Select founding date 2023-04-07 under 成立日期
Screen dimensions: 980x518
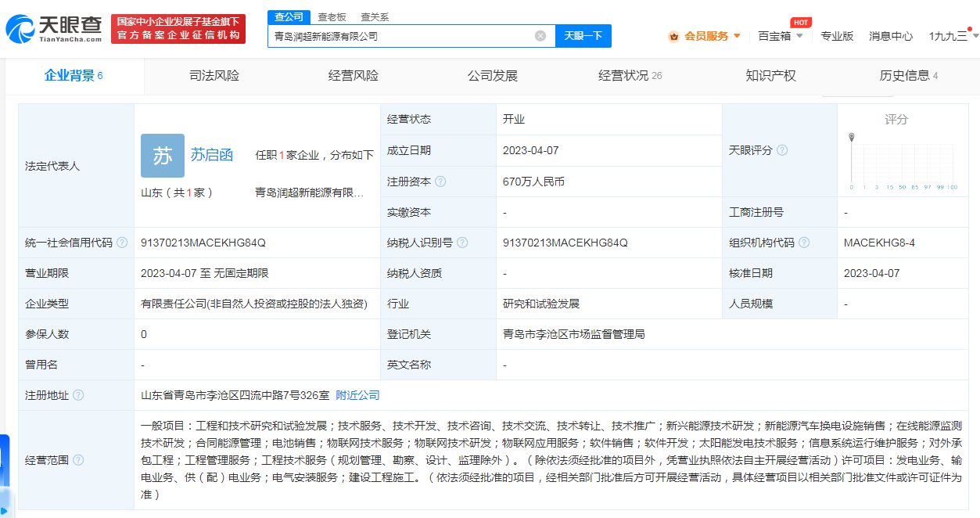[531, 150]
